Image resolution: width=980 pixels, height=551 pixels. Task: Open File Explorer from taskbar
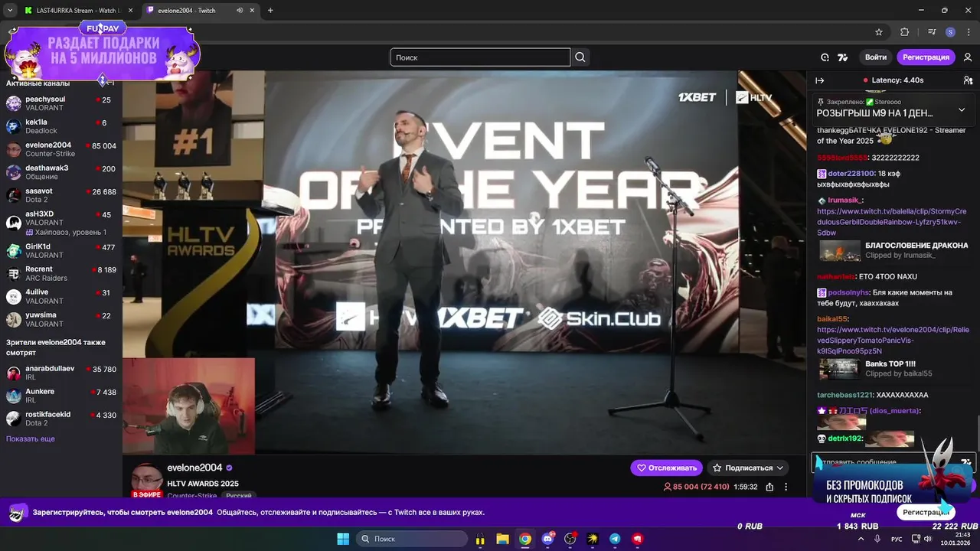[x=502, y=539]
